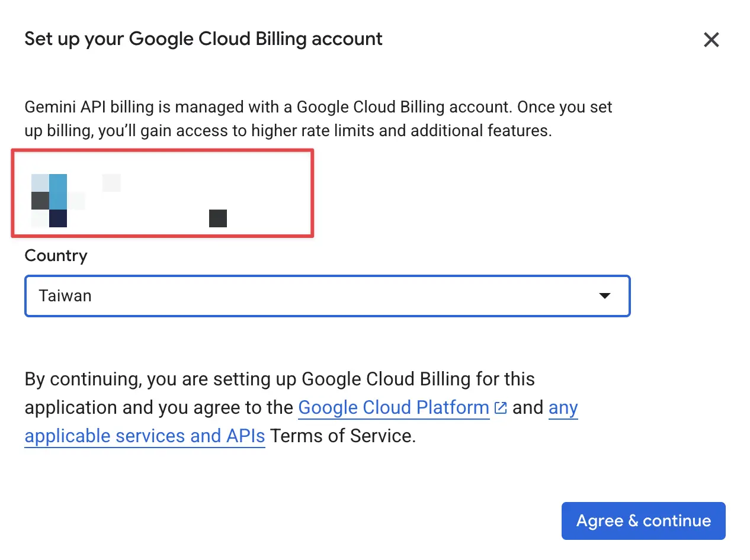Open the Google Cloud Platform terms link
750x560 pixels.
tap(394, 407)
